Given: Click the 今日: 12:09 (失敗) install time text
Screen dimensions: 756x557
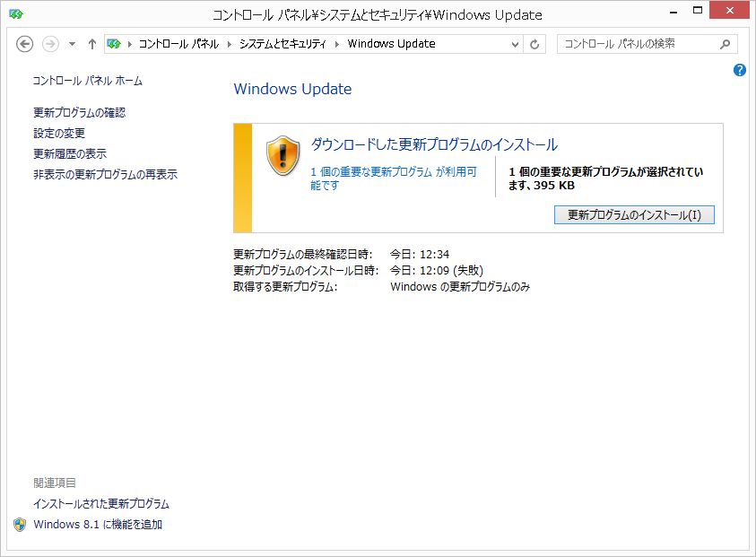Looking at the screenshot, I should (x=437, y=271).
